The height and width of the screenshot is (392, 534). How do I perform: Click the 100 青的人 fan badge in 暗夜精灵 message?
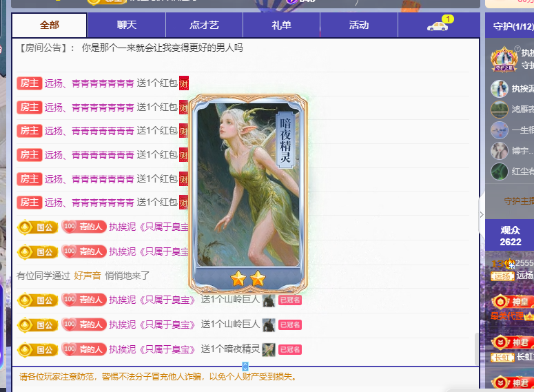84,349
